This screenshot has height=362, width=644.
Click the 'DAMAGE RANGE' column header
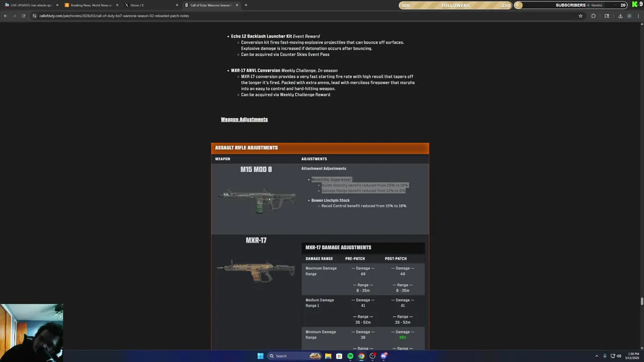[319, 258]
